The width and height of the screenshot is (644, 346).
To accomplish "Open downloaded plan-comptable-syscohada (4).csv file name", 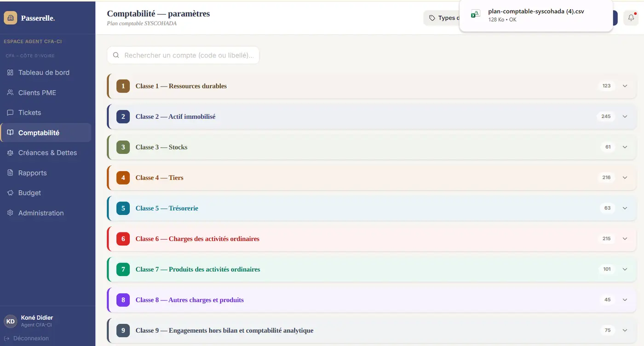I will pos(536,12).
